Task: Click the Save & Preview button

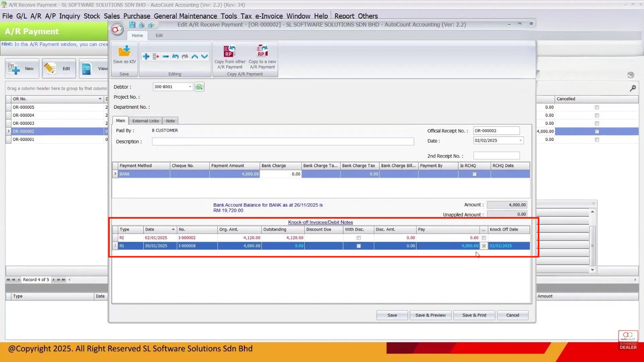Action: pos(430,315)
